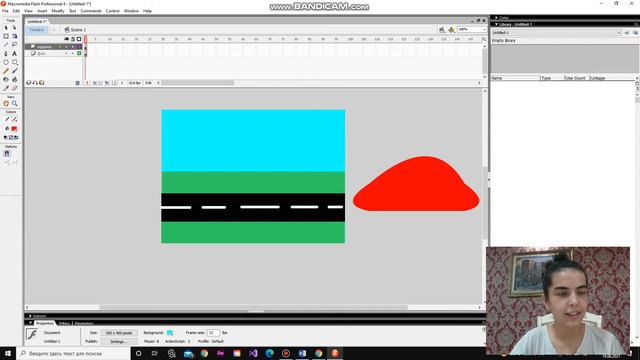Toggle the Onion Skin button
Viewport: 640px width, 360px height.
(94, 83)
